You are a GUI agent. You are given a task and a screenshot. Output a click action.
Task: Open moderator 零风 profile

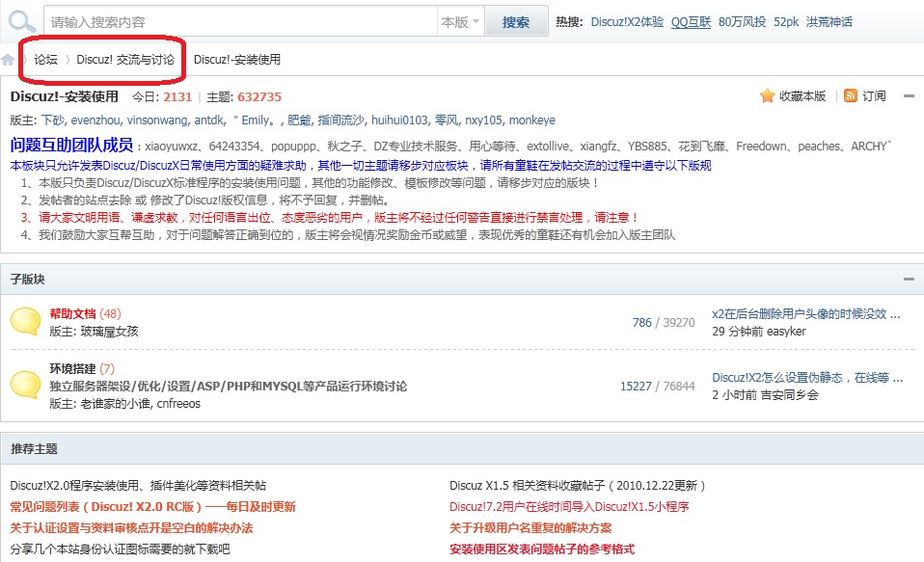tap(447, 120)
